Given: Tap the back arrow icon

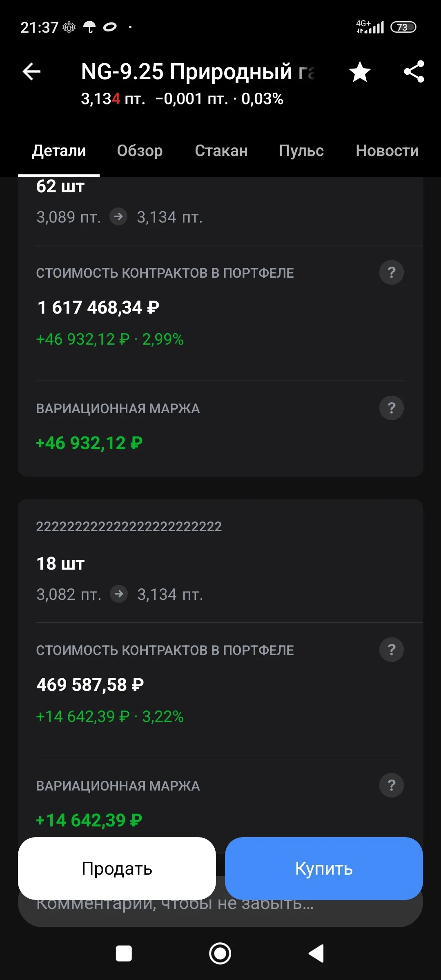Looking at the screenshot, I should (x=31, y=72).
